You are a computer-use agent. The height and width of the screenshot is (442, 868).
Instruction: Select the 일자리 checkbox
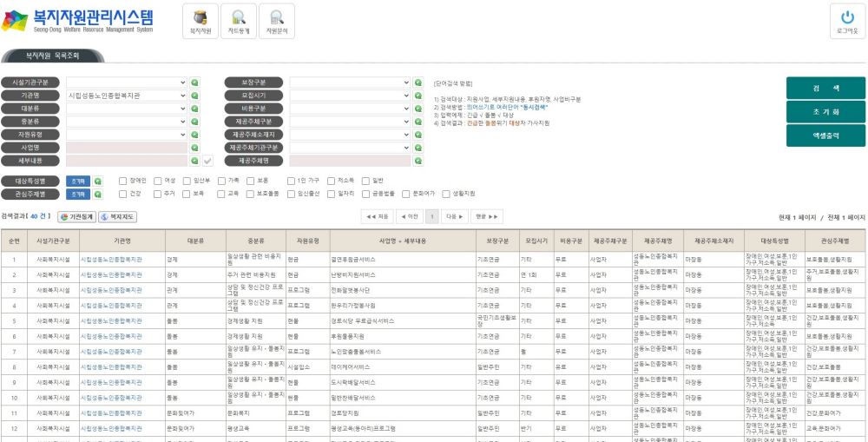pos(331,194)
